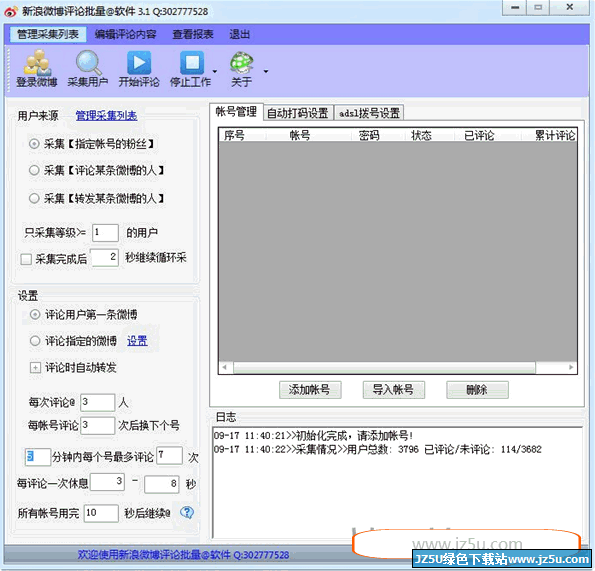The image size is (595, 571).
Task: Click the 登录微博 login icon
Action: [x=37, y=63]
